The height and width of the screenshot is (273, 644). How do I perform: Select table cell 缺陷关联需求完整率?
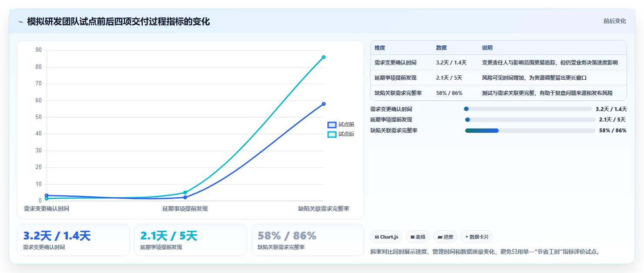click(x=398, y=93)
